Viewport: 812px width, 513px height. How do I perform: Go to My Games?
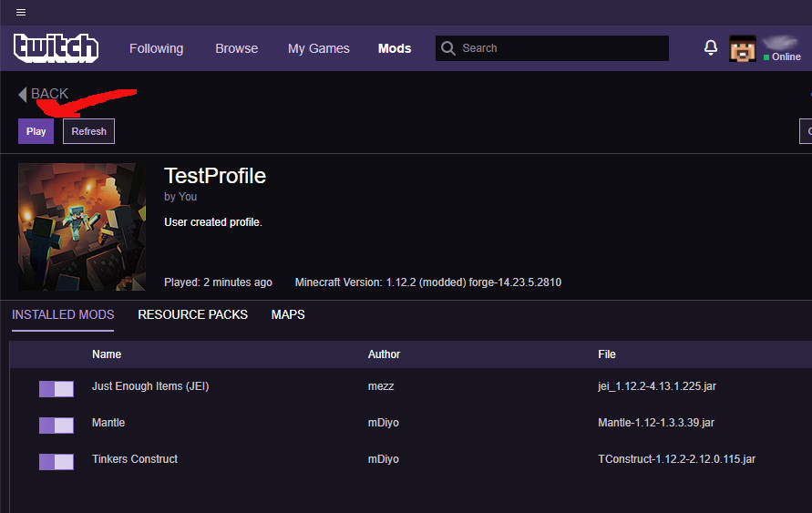click(x=318, y=48)
